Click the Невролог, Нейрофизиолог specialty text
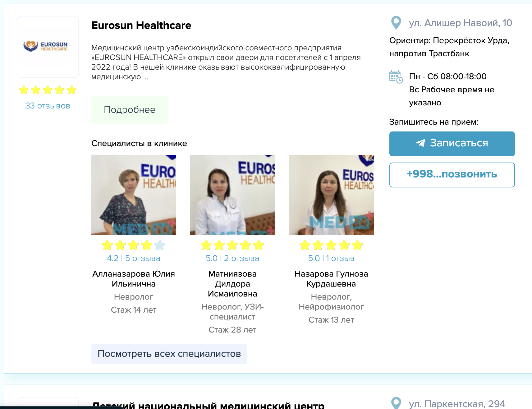Viewport: 532px width, 409px height. [x=331, y=302]
